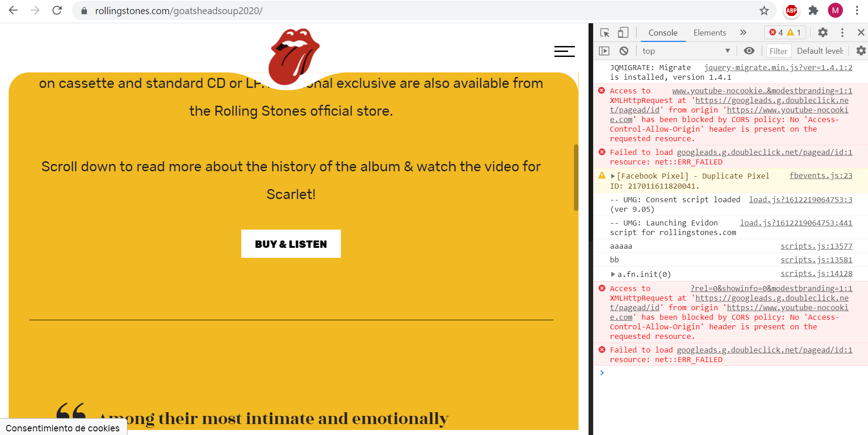Select the UMG Launching Evidon message

pos(673,228)
